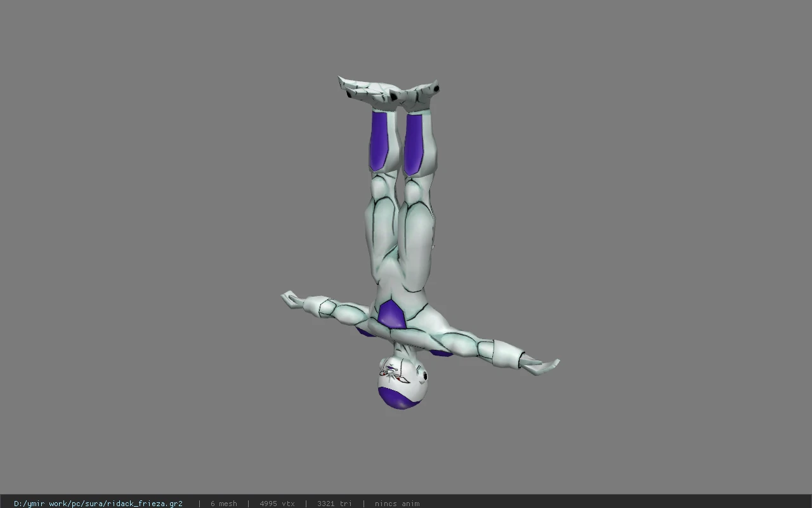Click the file path ridack_frieza.gr2 in status bar
This screenshot has height=508, width=812.
click(98, 504)
